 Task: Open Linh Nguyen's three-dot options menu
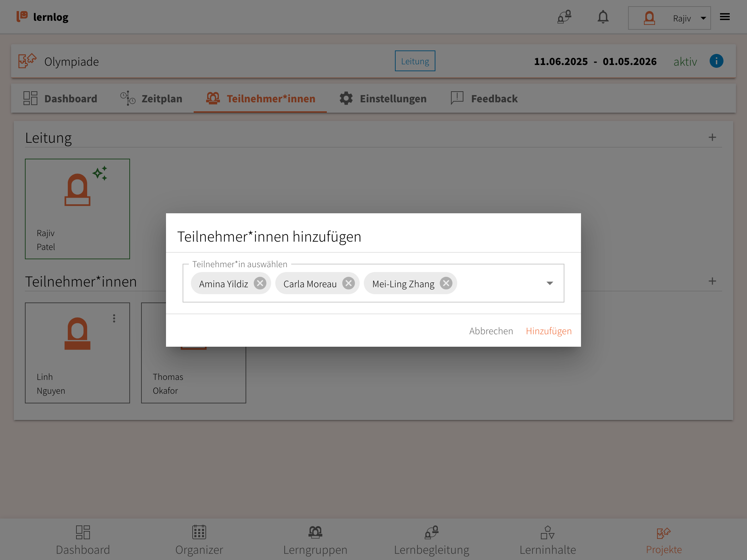114,318
